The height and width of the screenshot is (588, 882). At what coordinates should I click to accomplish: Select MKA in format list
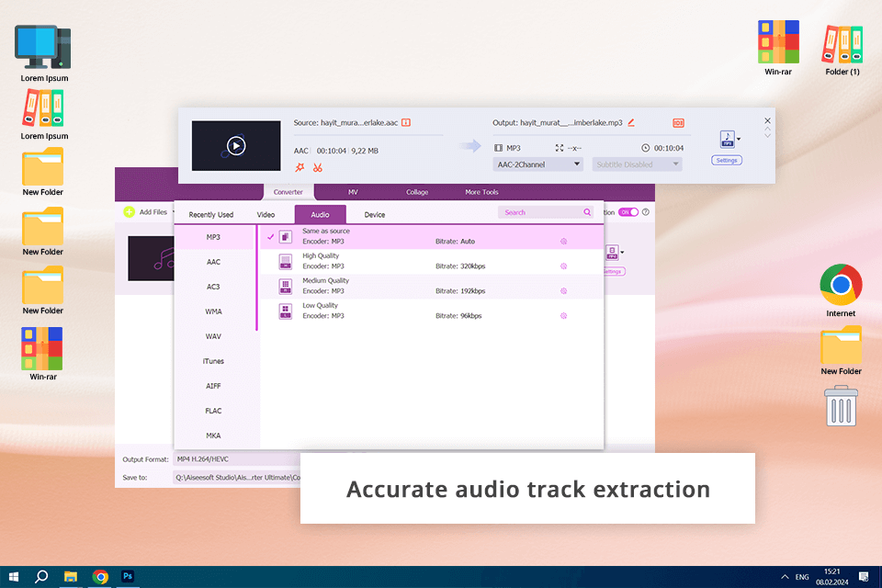click(x=213, y=435)
